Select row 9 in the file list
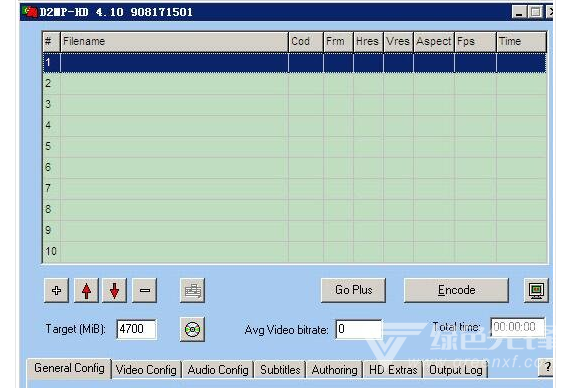Image resolution: width=576 pixels, height=388 pixels. click(295, 230)
